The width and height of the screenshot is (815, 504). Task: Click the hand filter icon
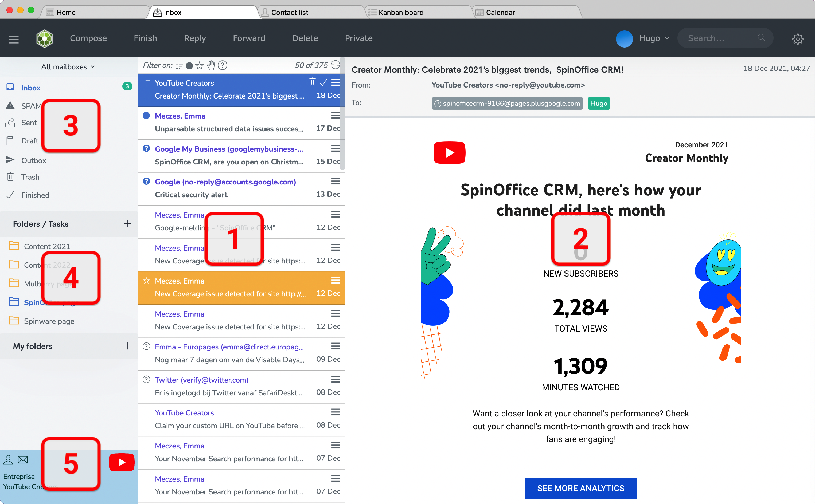coord(211,65)
